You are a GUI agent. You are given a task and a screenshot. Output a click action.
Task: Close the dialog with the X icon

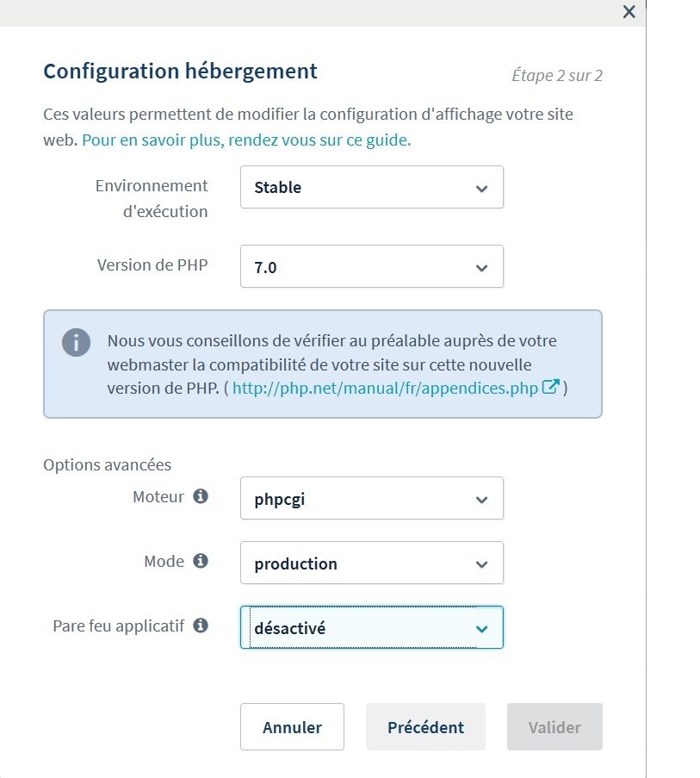point(629,12)
